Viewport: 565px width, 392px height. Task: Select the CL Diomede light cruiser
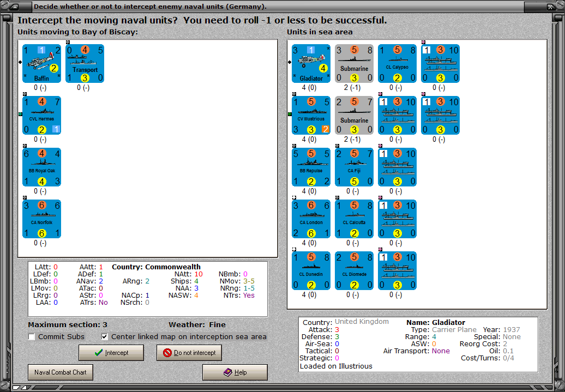coord(354,271)
